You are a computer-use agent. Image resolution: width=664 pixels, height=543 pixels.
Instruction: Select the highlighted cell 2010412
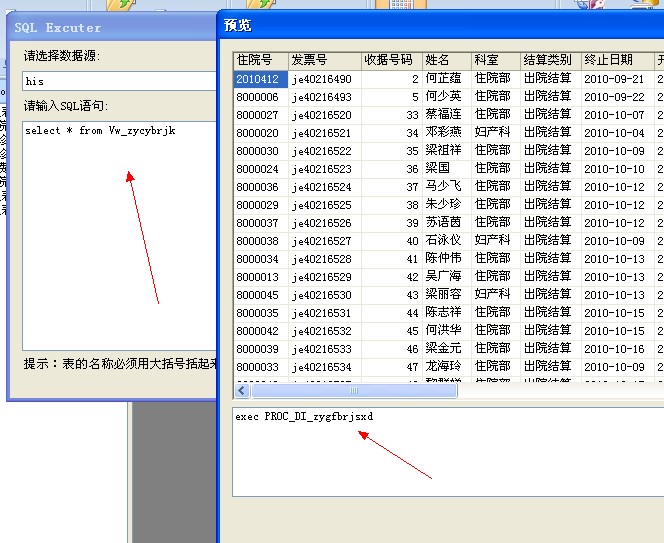(x=260, y=79)
